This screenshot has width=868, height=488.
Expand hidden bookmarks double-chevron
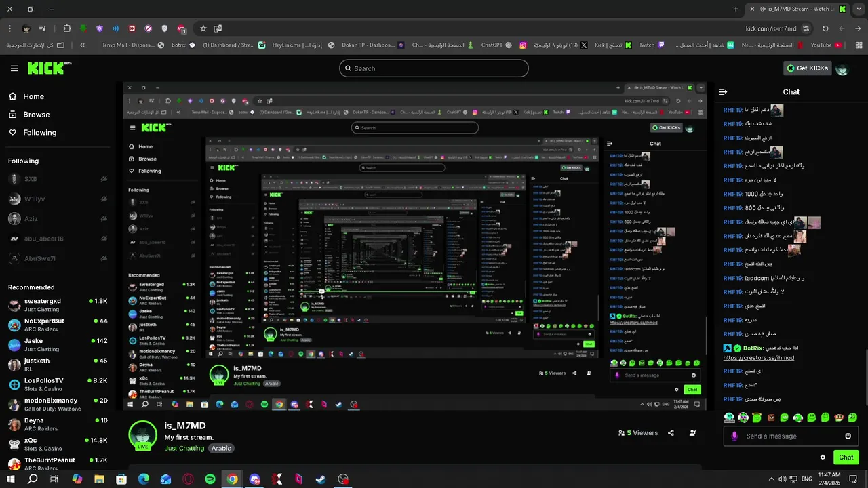82,45
